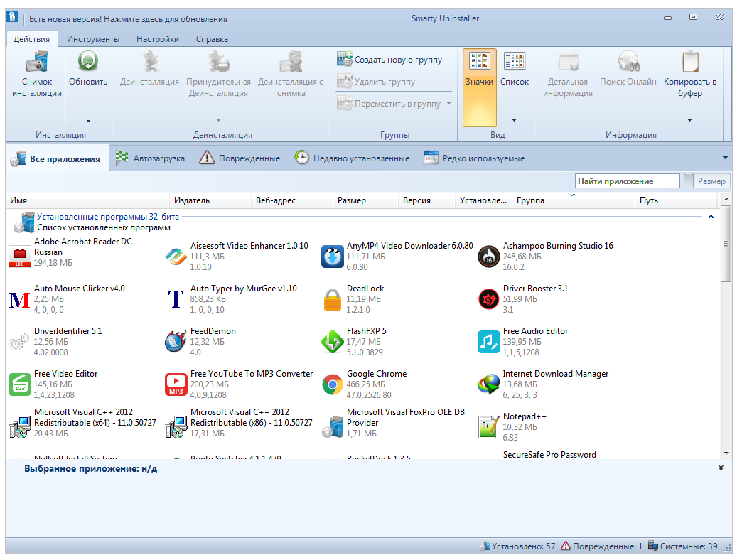Click Копировать в буфер clipboard icon
The width and height of the screenshot is (742, 560).
689,63
